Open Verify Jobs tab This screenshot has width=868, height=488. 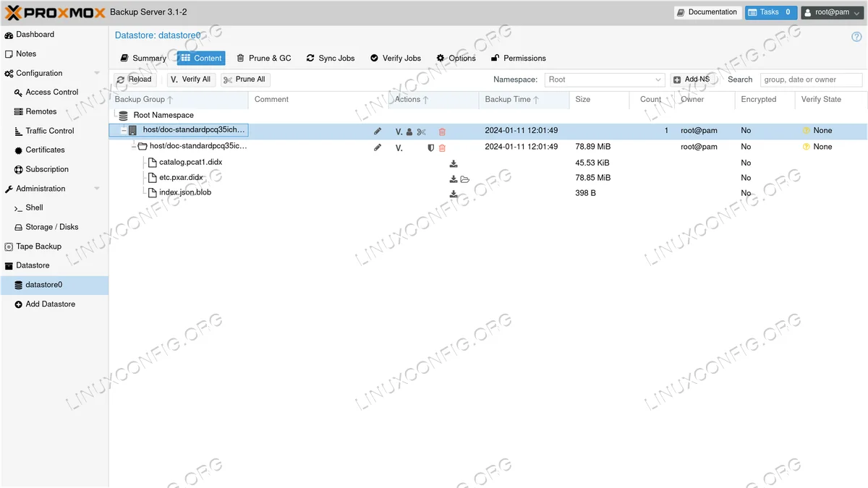coord(396,59)
